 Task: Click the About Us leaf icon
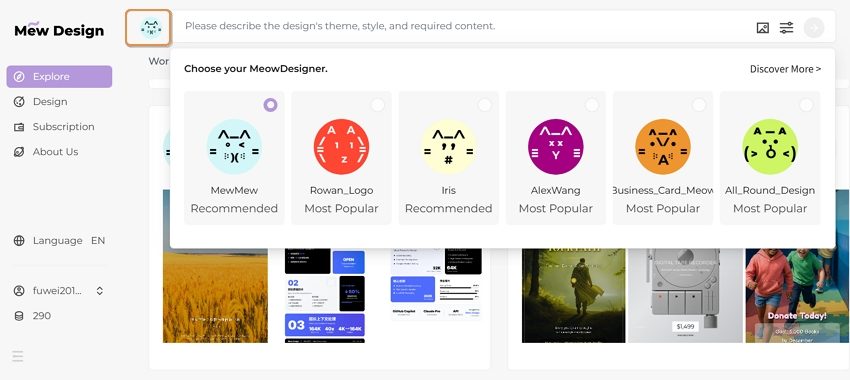tap(19, 152)
